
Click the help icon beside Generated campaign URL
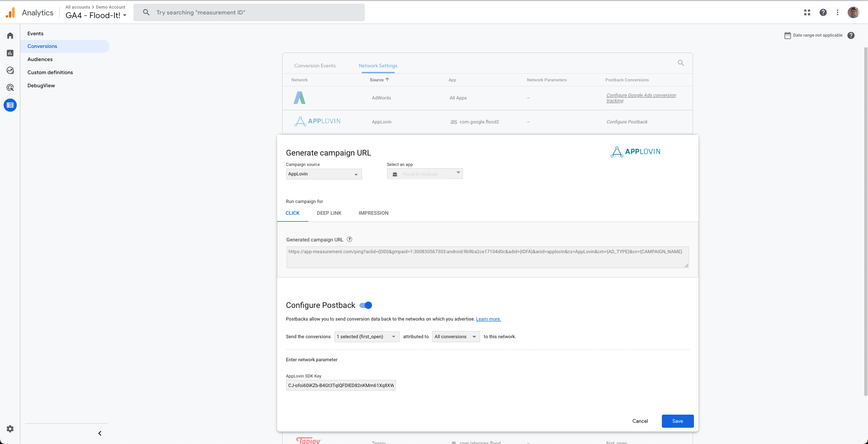[x=349, y=240]
